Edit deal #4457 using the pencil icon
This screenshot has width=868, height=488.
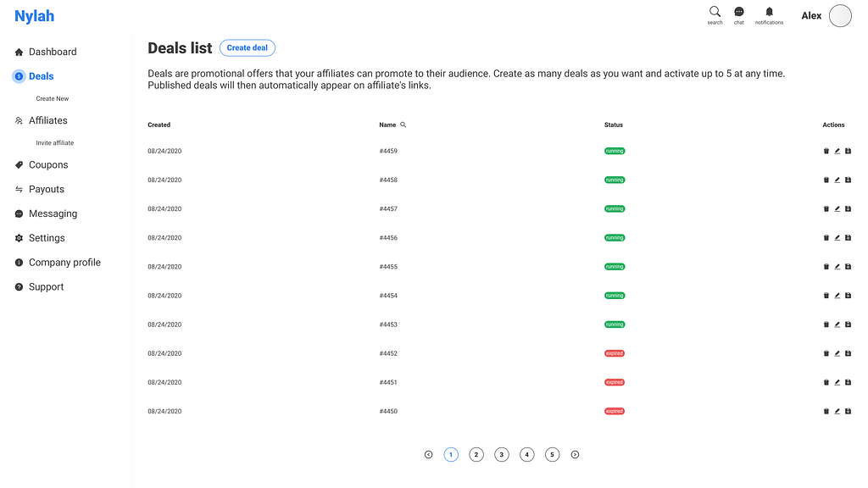837,209
